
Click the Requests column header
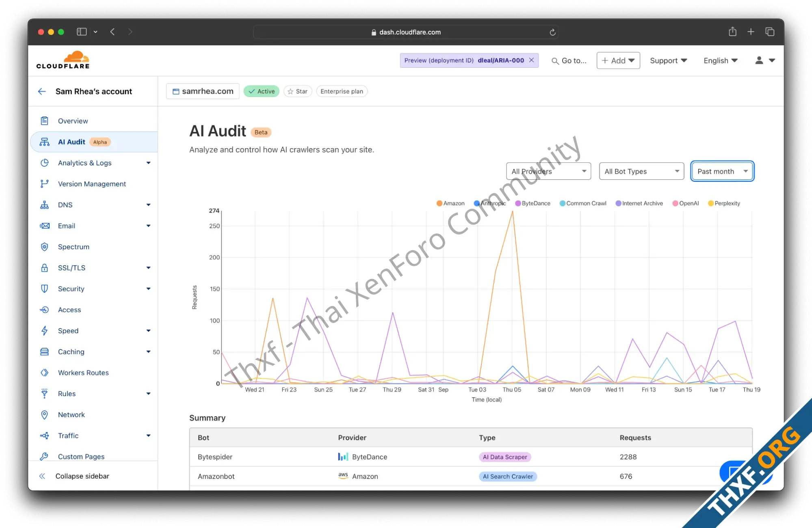635,437
